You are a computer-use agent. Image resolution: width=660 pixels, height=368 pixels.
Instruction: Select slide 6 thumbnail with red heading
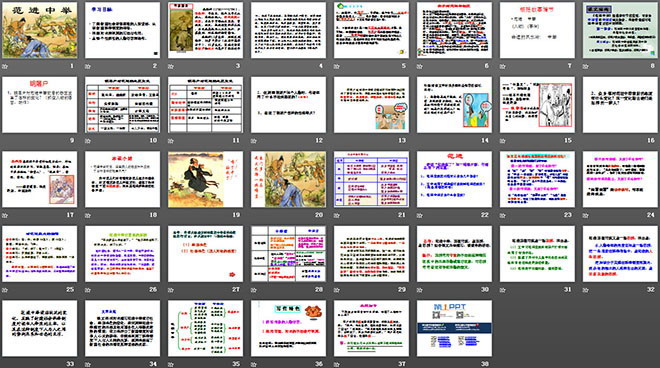[454, 30]
